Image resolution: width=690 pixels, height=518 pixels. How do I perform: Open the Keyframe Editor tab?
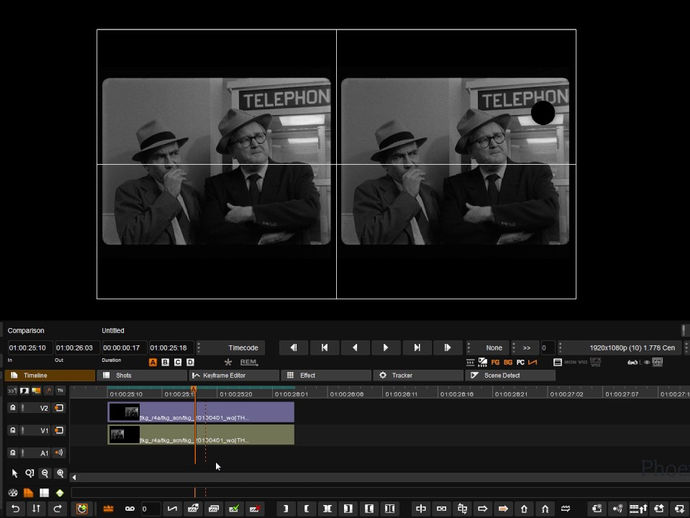pyautogui.click(x=234, y=375)
